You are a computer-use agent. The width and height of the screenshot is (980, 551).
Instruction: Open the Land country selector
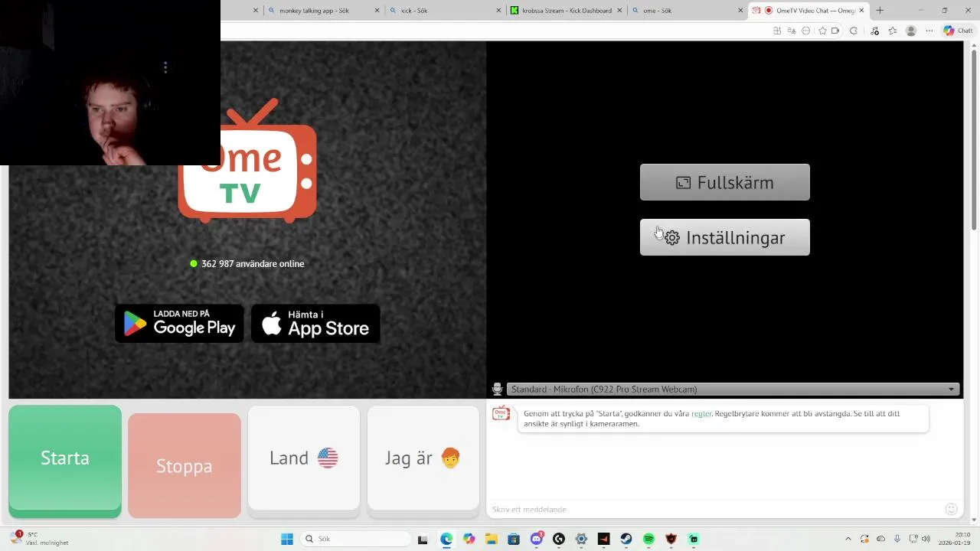pos(304,458)
